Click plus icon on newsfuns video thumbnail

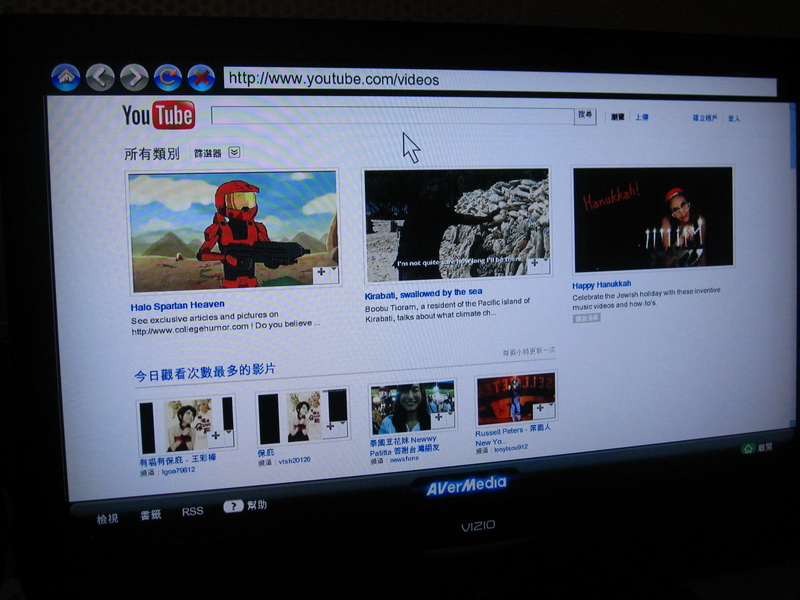click(438, 417)
